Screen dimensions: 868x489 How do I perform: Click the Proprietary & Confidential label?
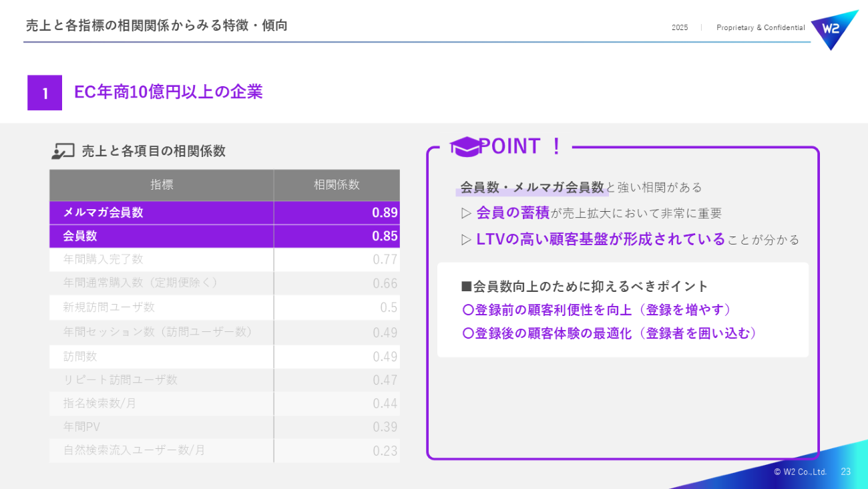tap(761, 28)
